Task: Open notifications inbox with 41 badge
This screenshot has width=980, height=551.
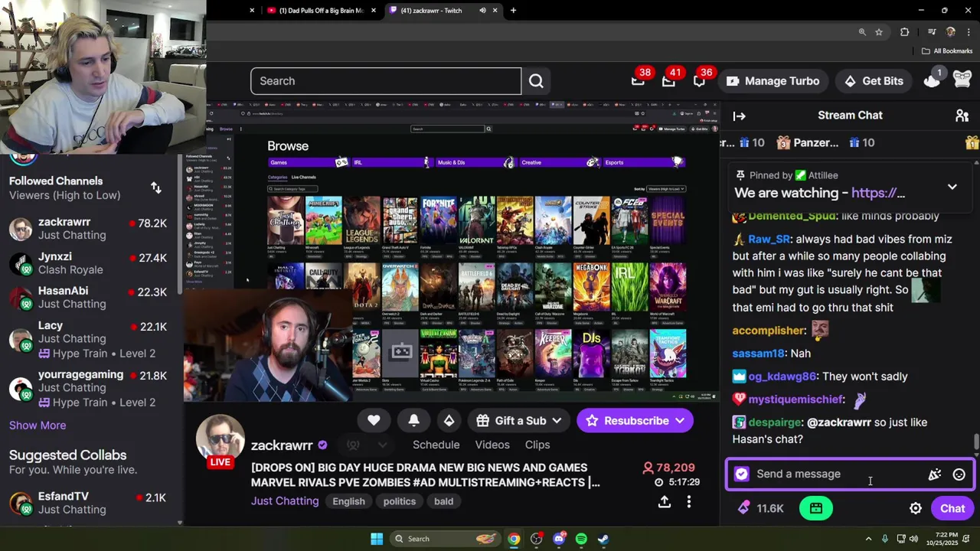Action: coord(668,80)
